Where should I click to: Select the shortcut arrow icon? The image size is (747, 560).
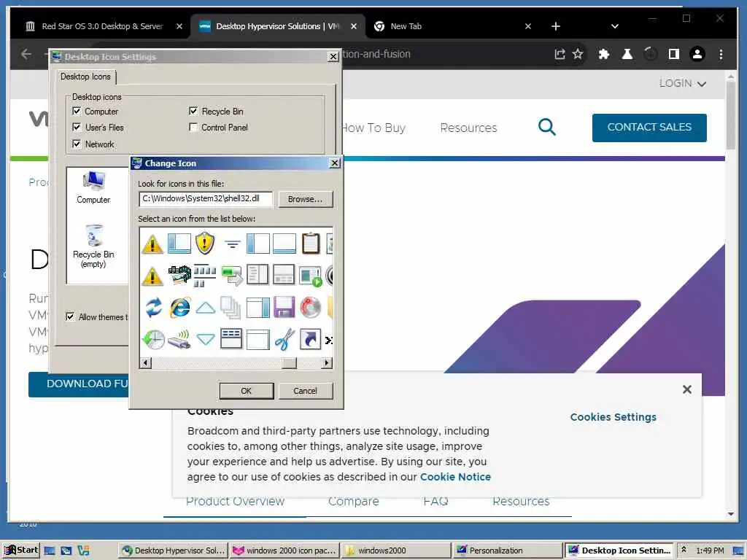310,339
